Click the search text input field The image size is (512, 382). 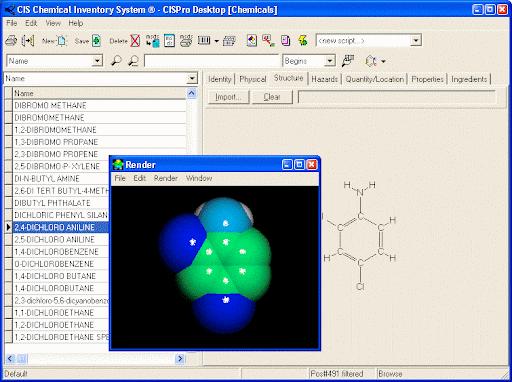[x=212, y=61]
